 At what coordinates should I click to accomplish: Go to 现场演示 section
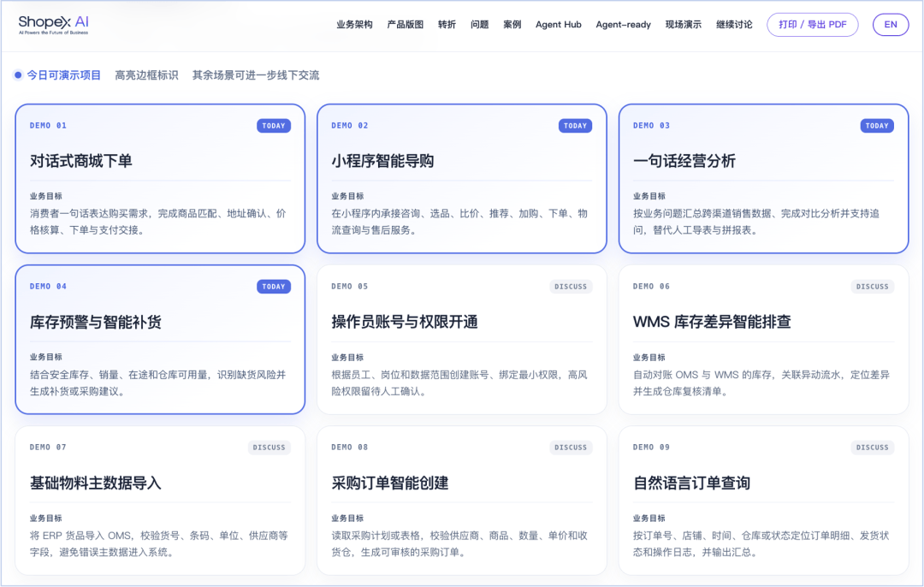[x=683, y=24]
